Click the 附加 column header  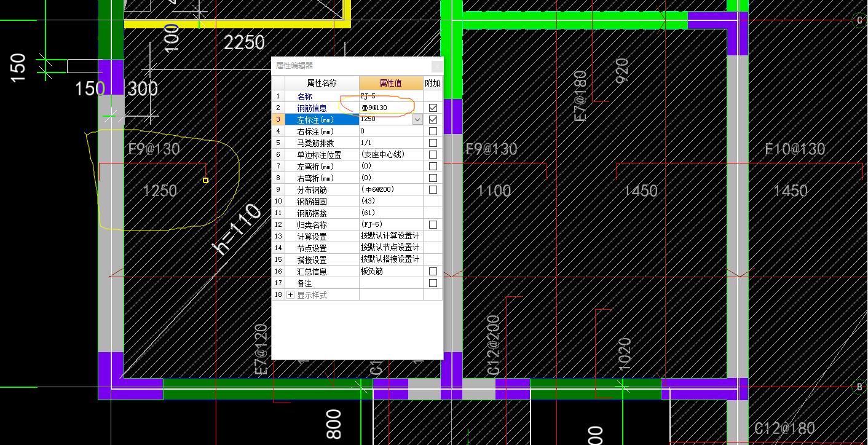pos(433,83)
